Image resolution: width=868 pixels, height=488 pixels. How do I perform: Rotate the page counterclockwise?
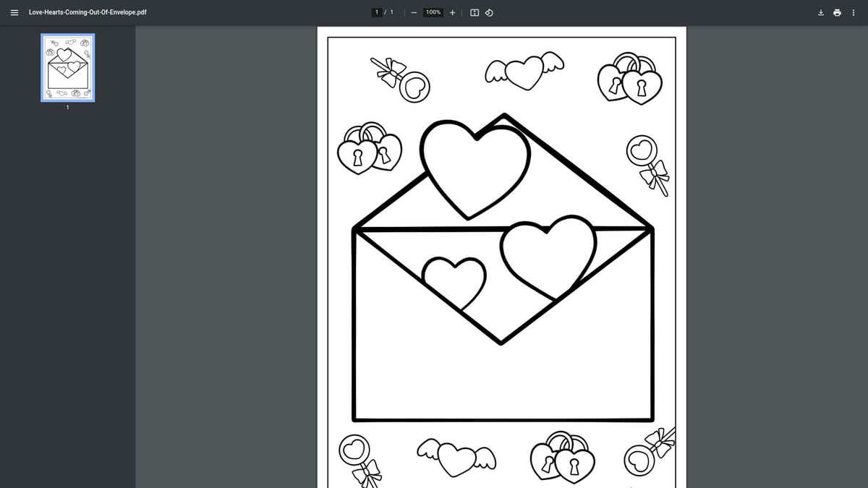489,12
